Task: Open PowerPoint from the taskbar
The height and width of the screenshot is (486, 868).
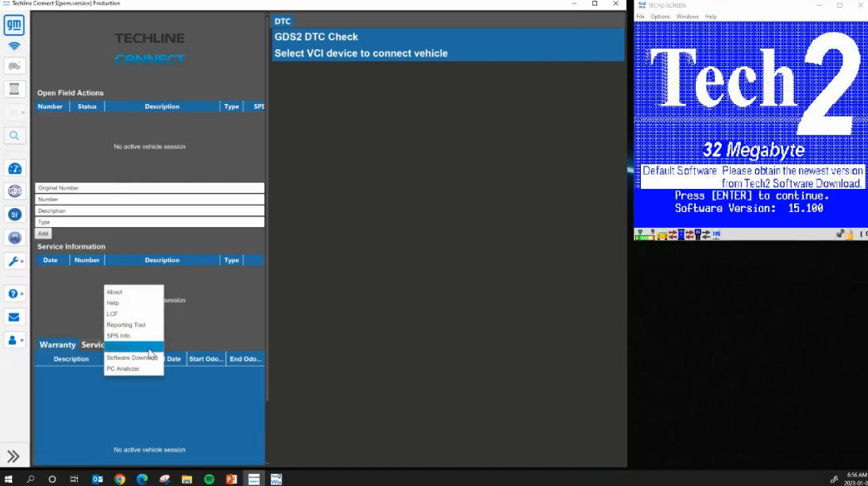Action: 231,480
